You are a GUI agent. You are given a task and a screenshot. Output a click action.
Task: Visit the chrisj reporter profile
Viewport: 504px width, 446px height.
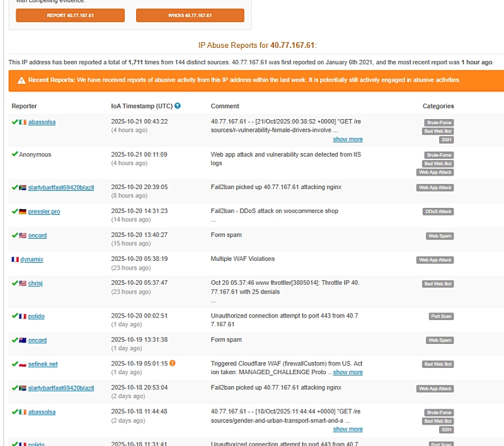click(35, 283)
